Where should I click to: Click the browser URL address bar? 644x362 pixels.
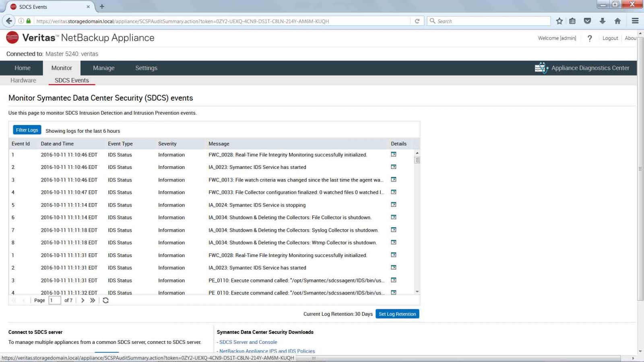(222, 21)
